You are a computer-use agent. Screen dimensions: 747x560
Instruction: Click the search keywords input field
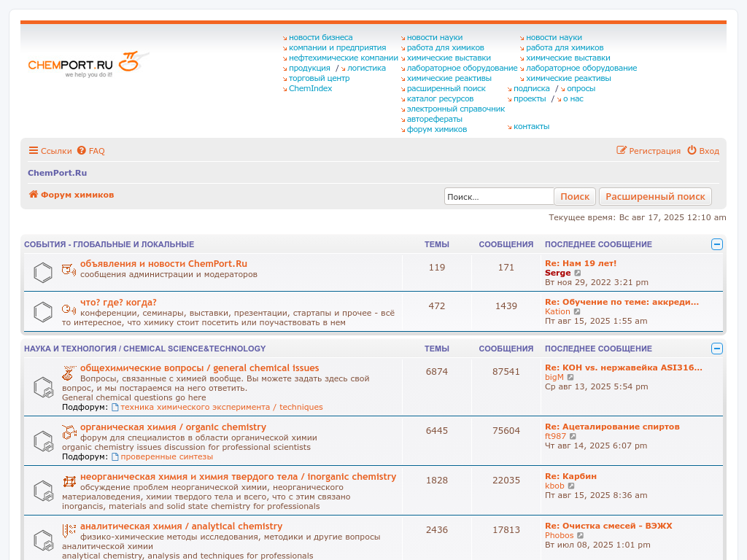click(499, 196)
